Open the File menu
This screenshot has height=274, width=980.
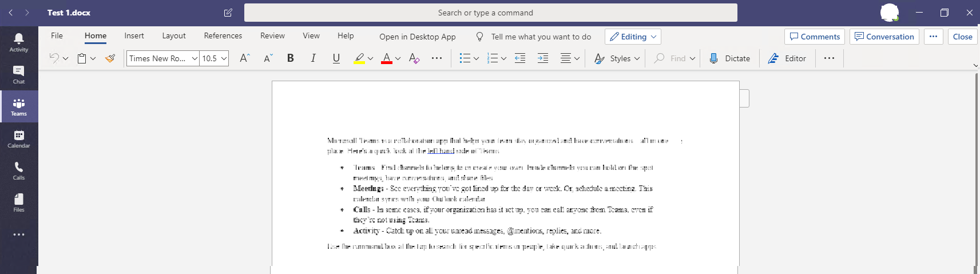pos(57,35)
